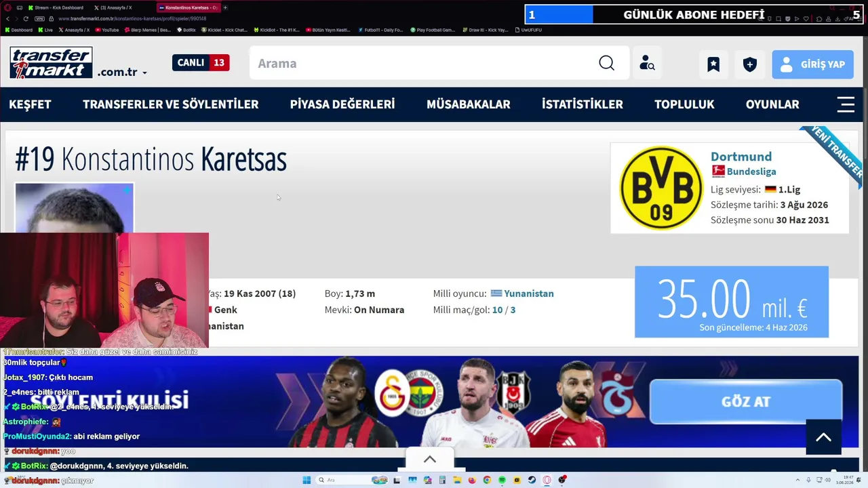Switch to Stream - Kick Dashboard tab

[60, 7]
